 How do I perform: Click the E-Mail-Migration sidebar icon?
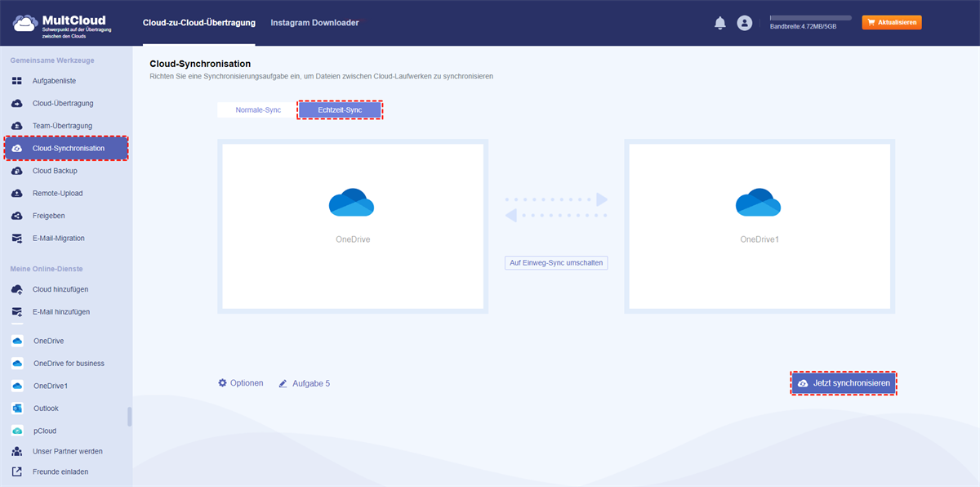click(x=17, y=239)
